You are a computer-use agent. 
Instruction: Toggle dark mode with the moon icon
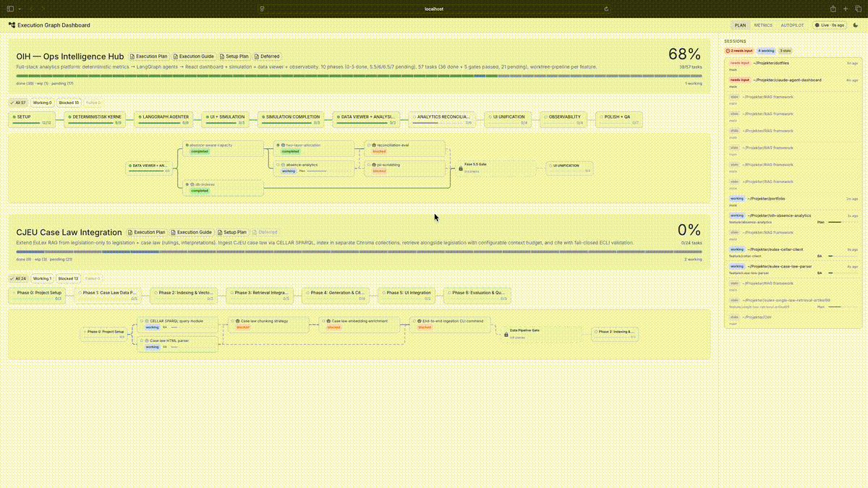tap(856, 25)
